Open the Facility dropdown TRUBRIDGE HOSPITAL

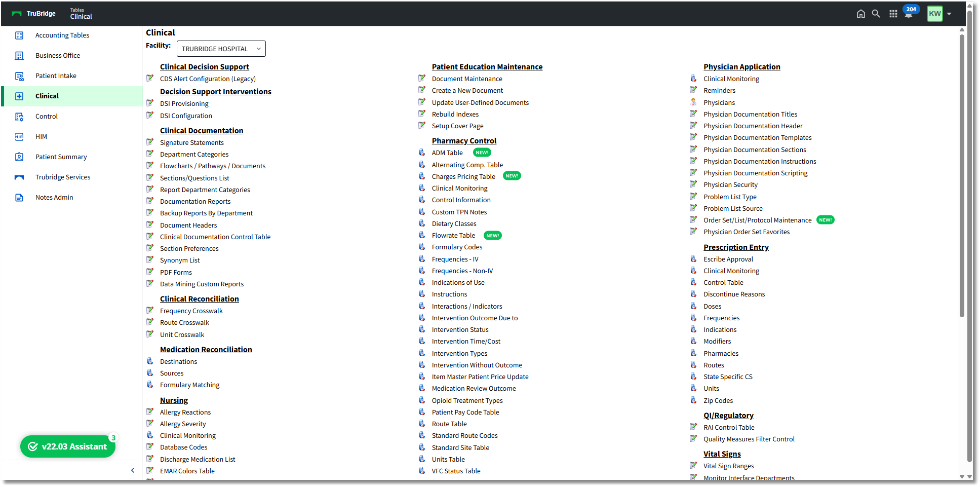pos(221,49)
